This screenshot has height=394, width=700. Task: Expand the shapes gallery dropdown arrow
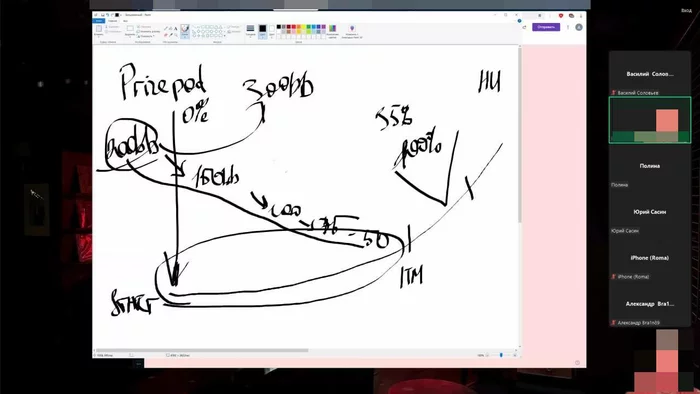coord(224,36)
